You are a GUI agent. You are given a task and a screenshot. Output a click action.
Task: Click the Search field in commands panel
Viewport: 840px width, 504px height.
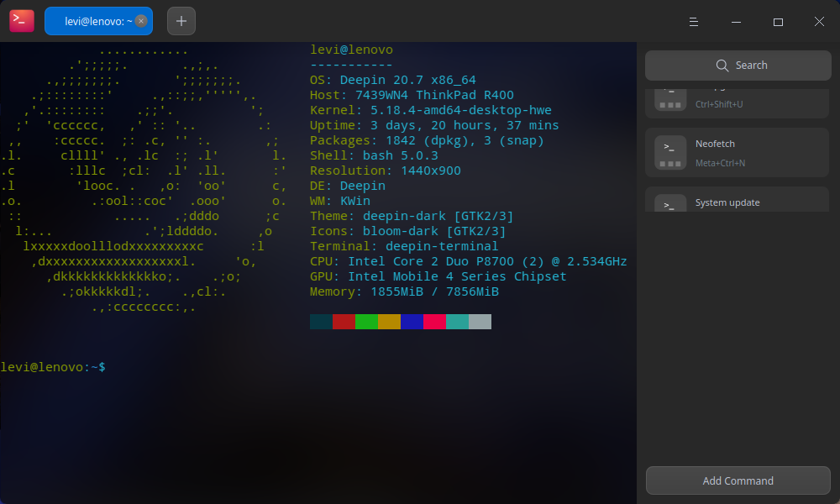(x=738, y=66)
